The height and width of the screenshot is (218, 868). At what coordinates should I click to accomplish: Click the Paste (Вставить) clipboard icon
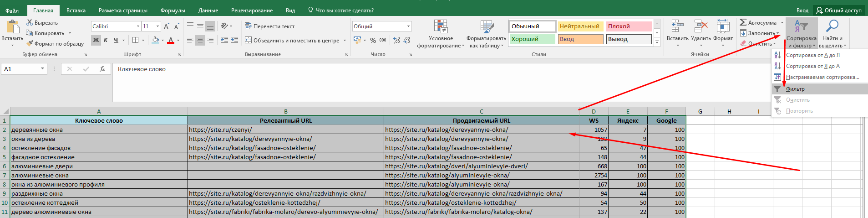click(12, 26)
